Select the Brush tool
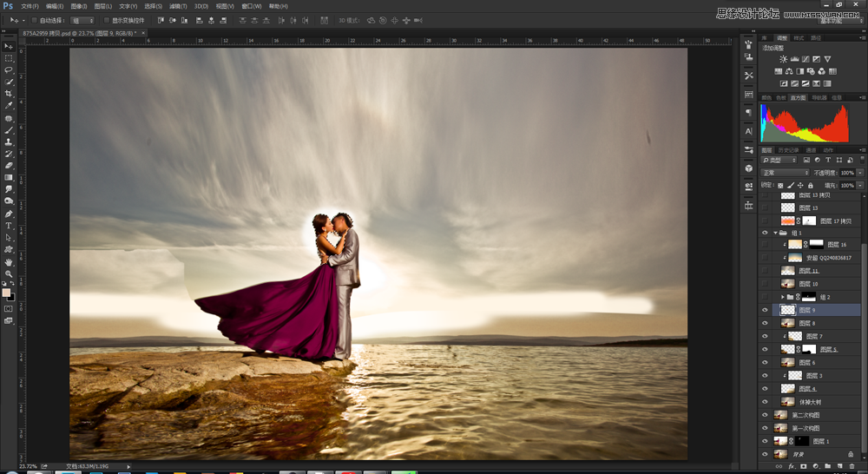 [9, 130]
